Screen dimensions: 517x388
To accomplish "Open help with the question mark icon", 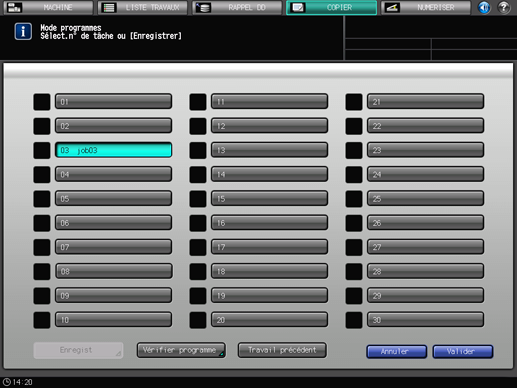I will (x=504, y=7).
